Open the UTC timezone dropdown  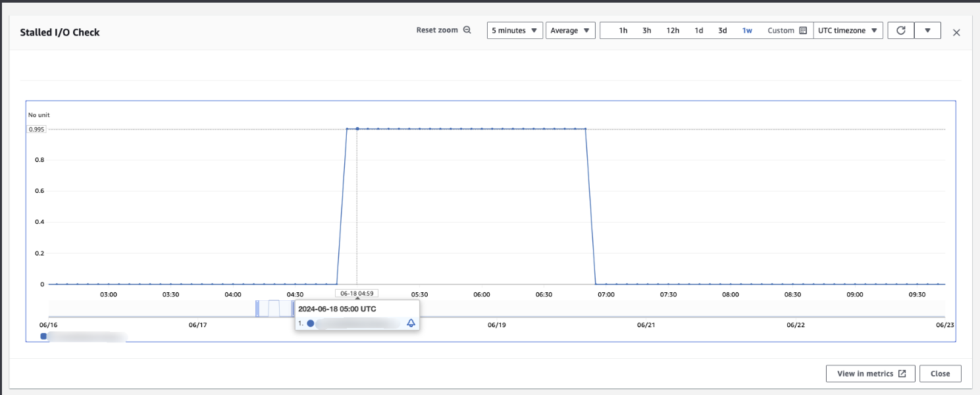(x=848, y=30)
